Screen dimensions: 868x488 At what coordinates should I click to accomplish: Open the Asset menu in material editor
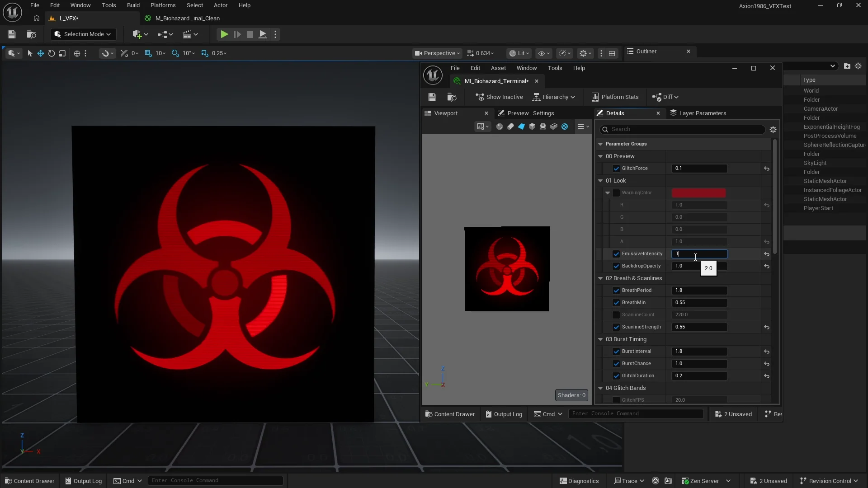coord(498,68)
